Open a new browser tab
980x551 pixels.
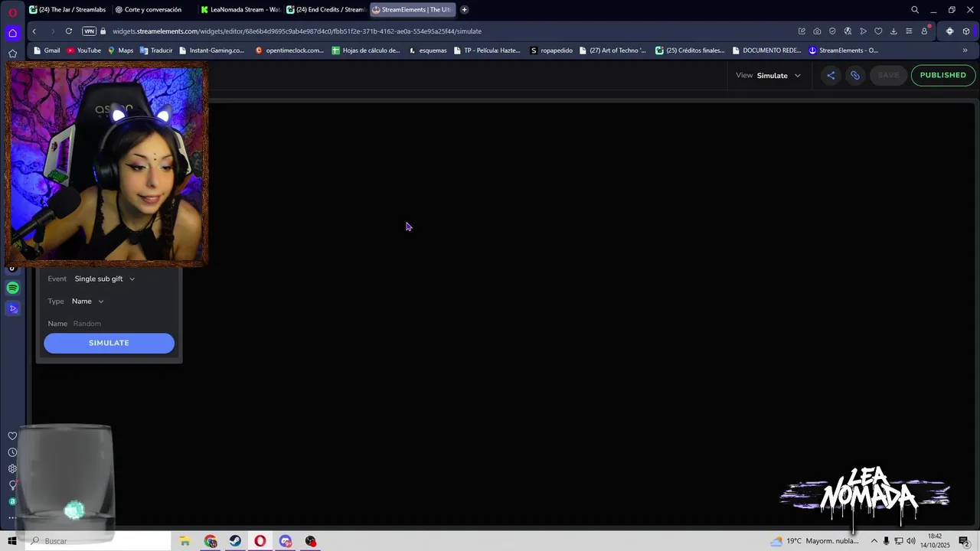coord(464,10)
